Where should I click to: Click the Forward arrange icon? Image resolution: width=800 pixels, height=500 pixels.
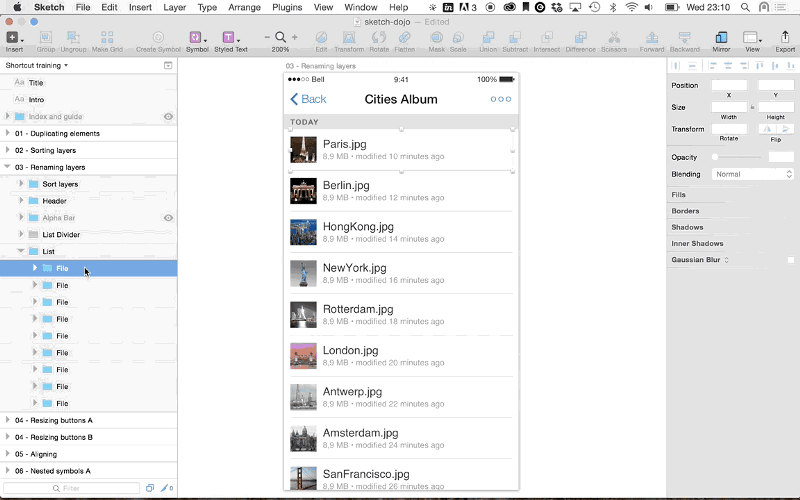(x=652, y=38)
